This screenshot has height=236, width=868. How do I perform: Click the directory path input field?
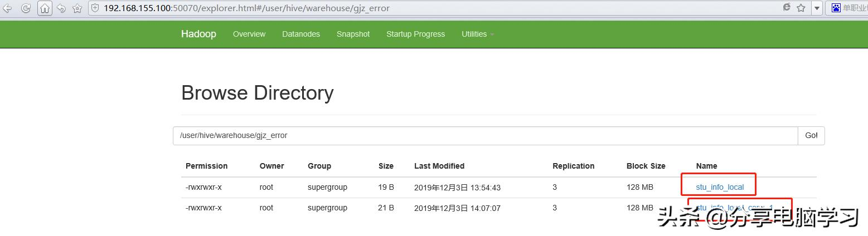(485, 135)
